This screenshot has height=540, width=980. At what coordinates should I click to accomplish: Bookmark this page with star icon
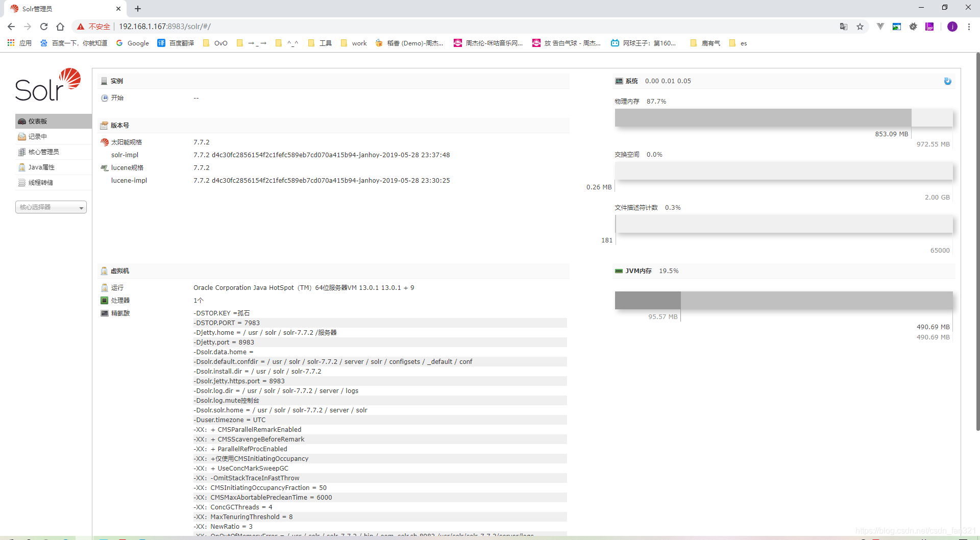(860, 27)
